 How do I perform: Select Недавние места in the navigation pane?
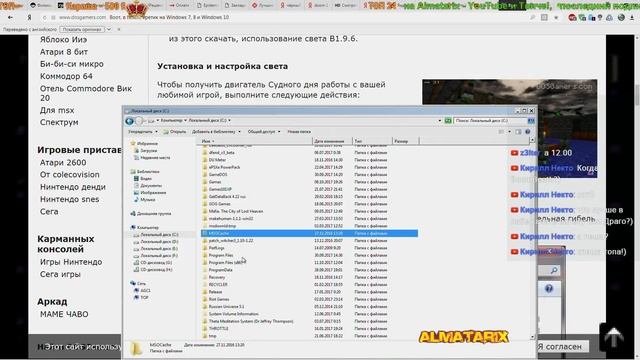(152, 158)
